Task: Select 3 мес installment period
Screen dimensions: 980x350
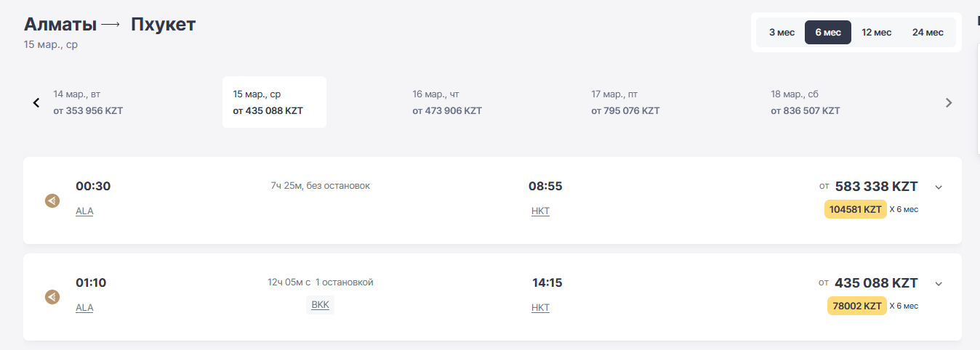Action: click(x=782, y=33)
